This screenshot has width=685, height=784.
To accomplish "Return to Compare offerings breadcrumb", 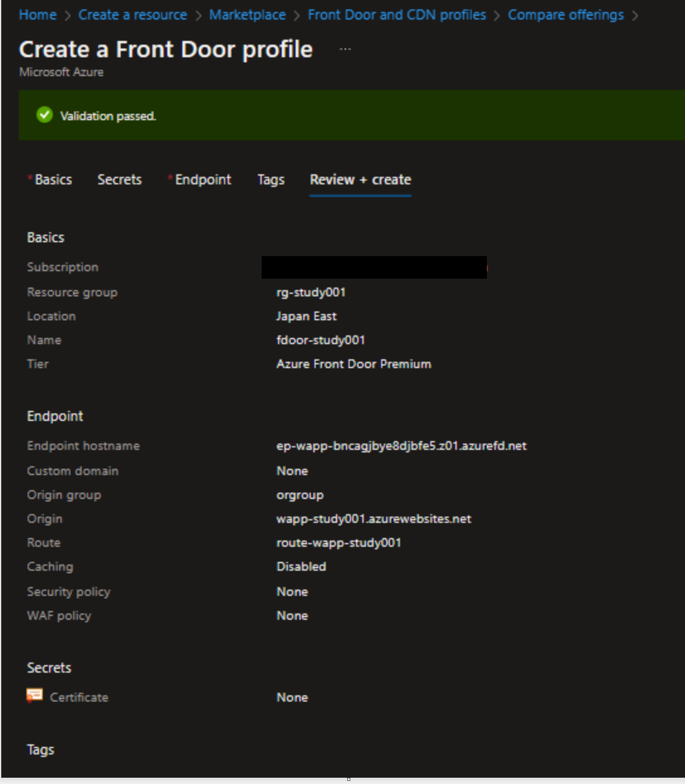I will pyautogui.click(x=566, y=14).
